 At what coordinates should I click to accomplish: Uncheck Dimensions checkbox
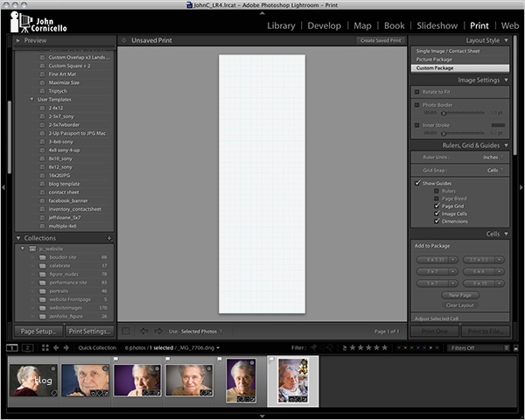tap(437, 221)
